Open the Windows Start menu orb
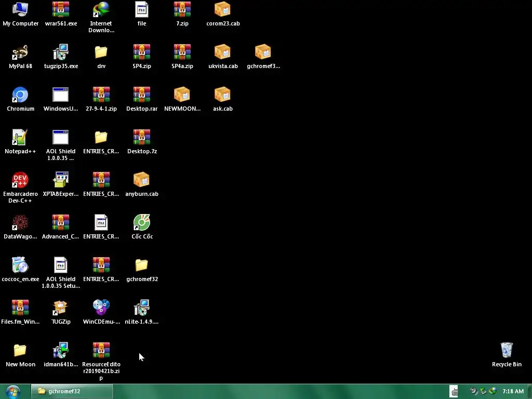Screen dimensions: 532x399 13,392
